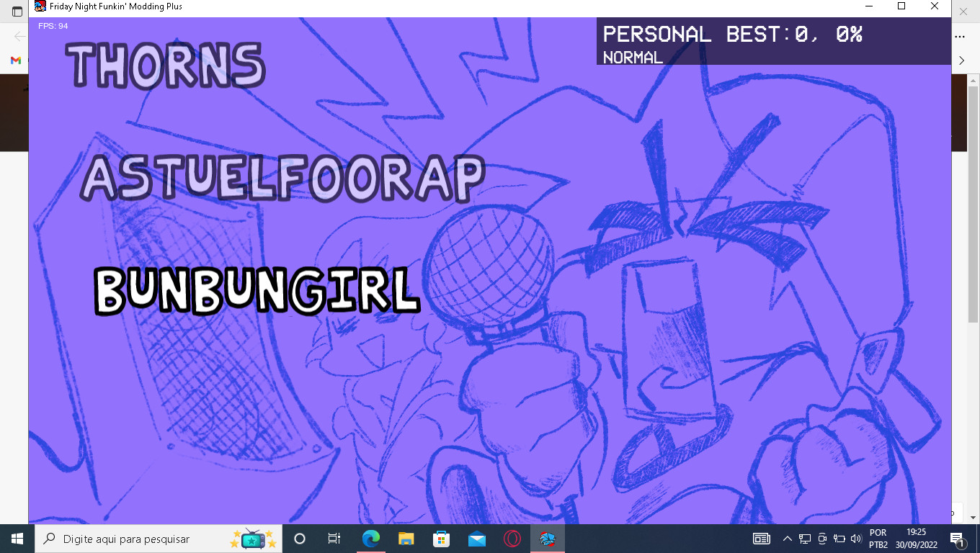The image size is (980, 553).
Task: Open the battery power tray icon
Action: coord(839,539)
